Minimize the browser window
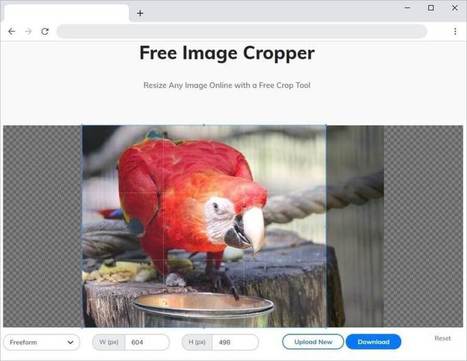 coord(407,7)
